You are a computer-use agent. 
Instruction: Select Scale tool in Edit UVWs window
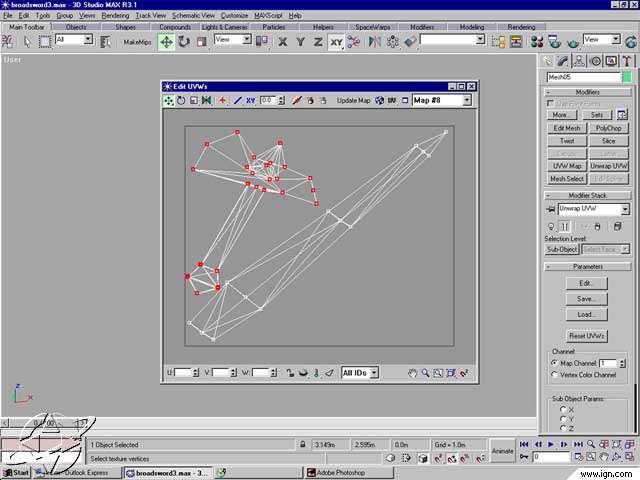click(194, 100)
